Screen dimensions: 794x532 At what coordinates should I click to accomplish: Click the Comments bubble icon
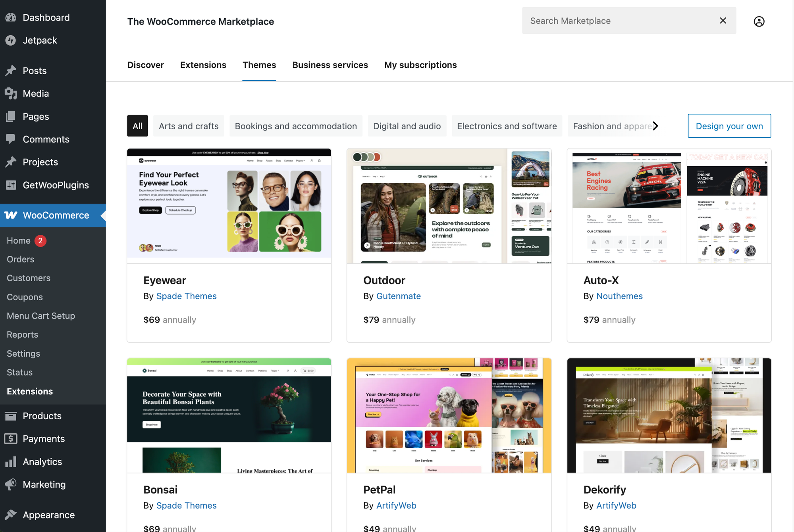point(11,139)
